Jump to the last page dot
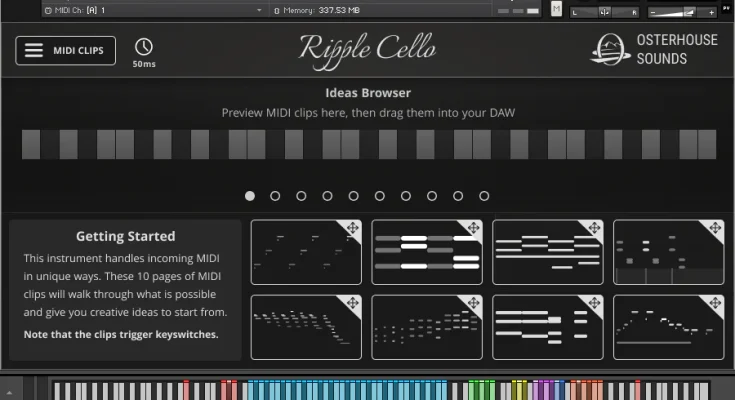Viewport: 735px width, 400px height. pos(484,196)
